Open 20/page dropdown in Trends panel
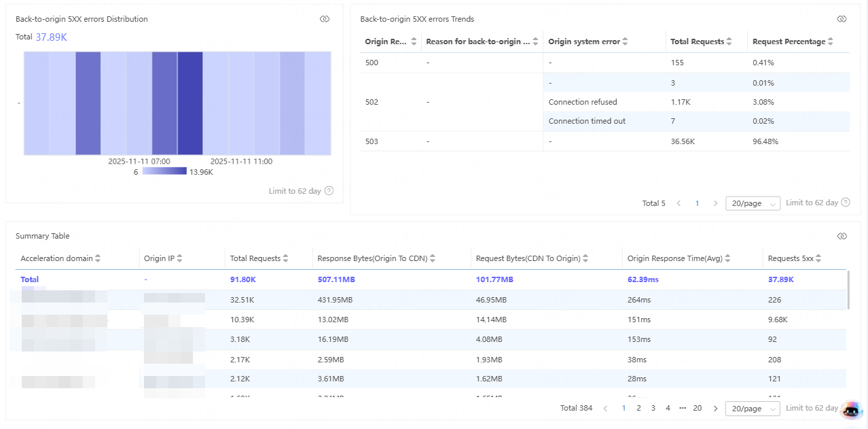 click(753, 203)
